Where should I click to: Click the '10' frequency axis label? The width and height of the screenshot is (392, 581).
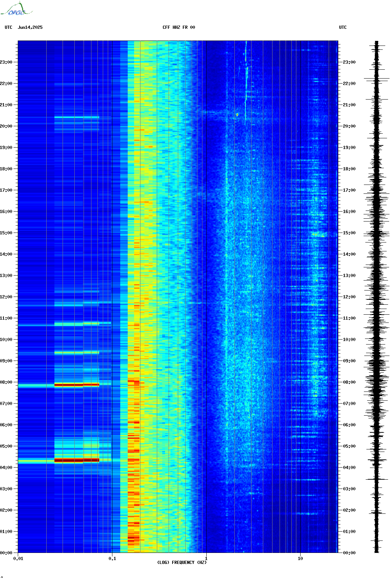click(x=301, y=559)
